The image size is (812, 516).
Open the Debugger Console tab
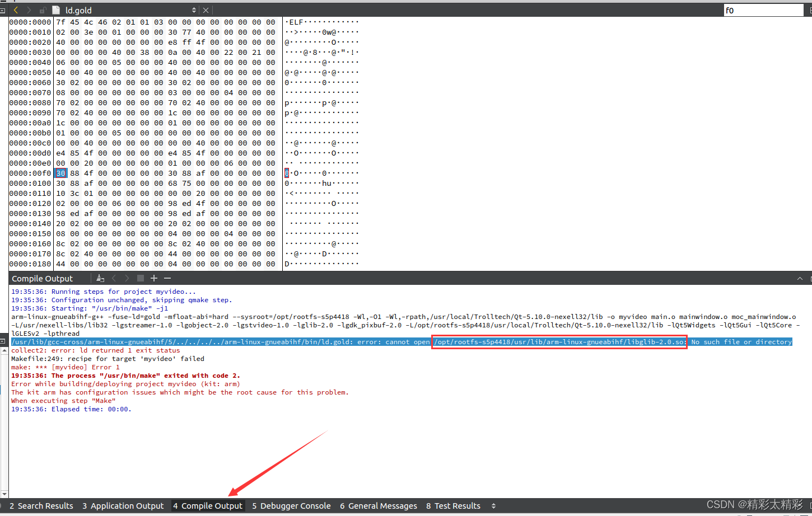coord(291,506)
